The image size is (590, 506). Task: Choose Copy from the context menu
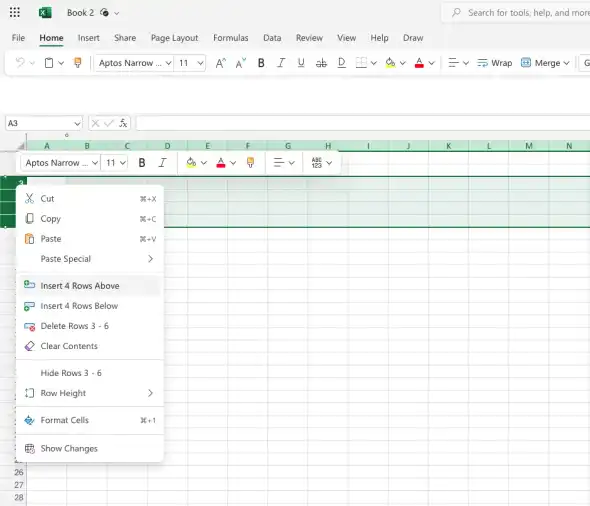[90, 219]
